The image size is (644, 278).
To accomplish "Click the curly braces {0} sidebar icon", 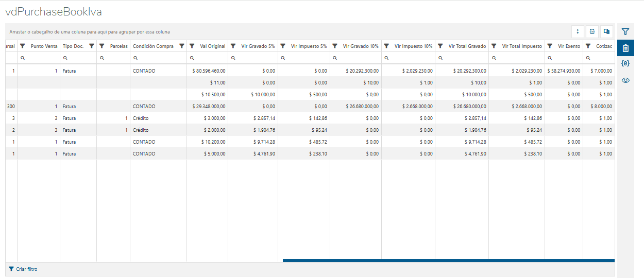I will click(x=625, y=64).
